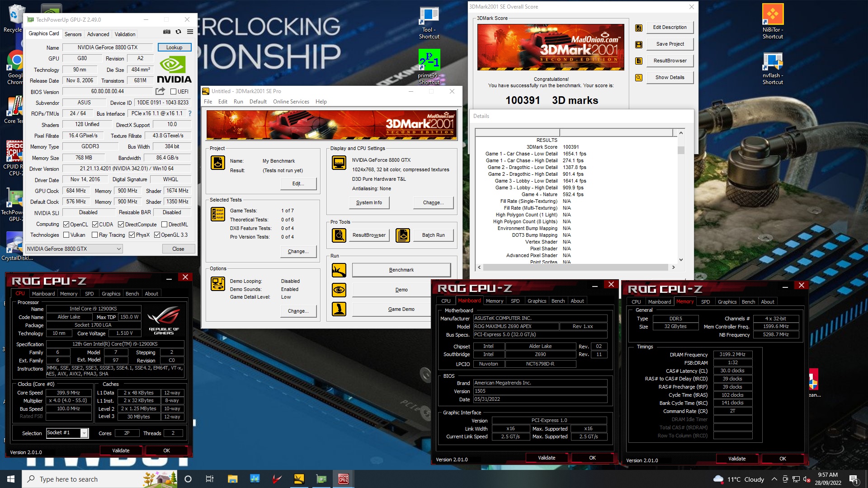
Task: Open the Online Services menu
Action: pos(291,102)
